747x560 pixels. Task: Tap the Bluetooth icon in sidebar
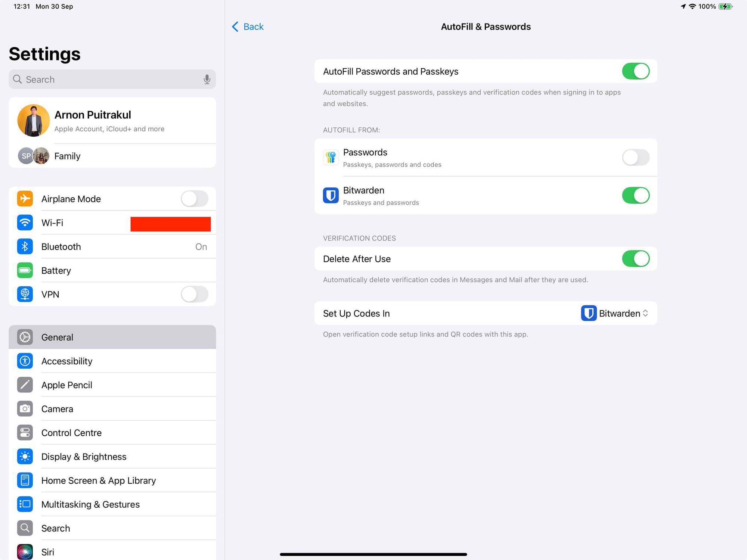(x=25, y=246)
